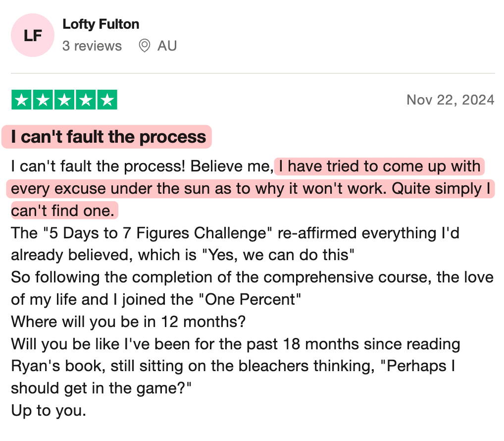Click the fifth green rating star
Screen dimensions: 504x441
tap(107, 100)
